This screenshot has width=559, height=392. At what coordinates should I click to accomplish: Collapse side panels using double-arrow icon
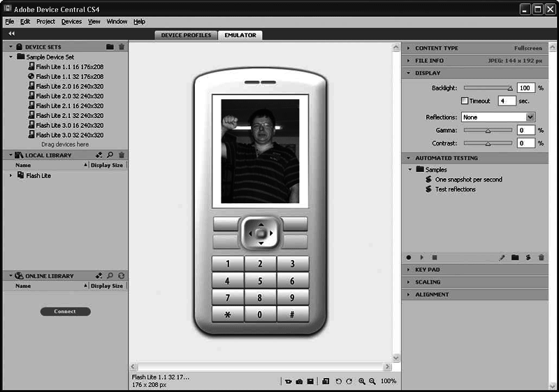click(12, 34)
